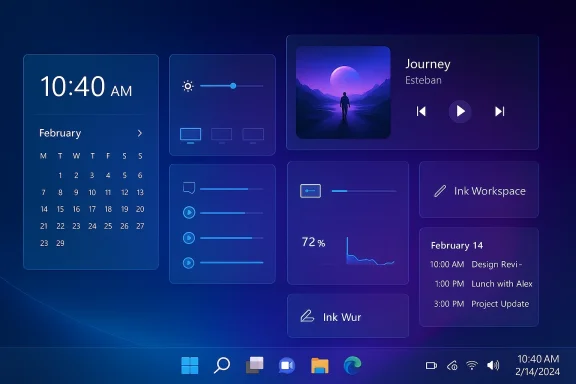Open the taskbar clock showing 2/14/2024
The height and width of the screenshot is (384, 576).
point(537,365)
